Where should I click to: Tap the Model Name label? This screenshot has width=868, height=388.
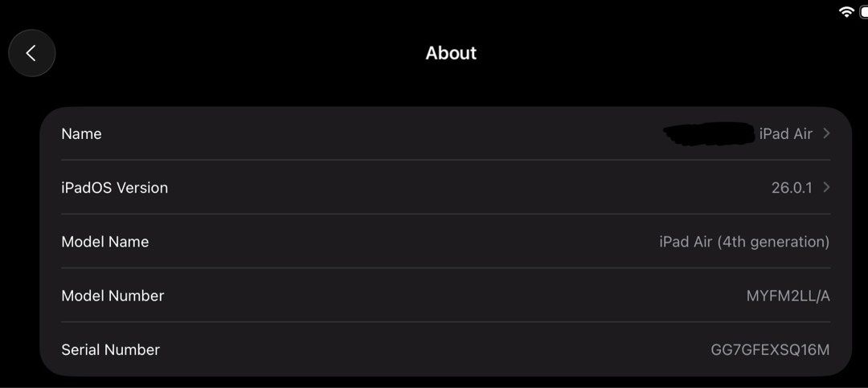(105, 242)
